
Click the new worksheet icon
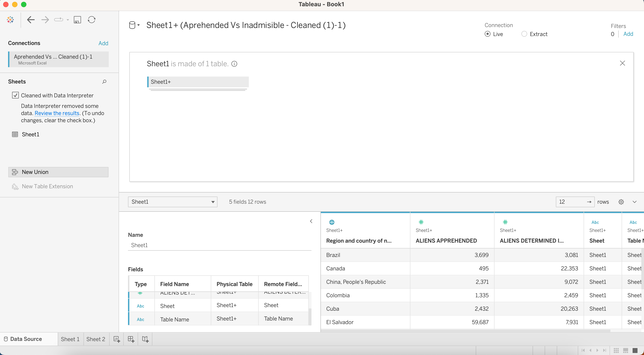click(x=117, y=339)
